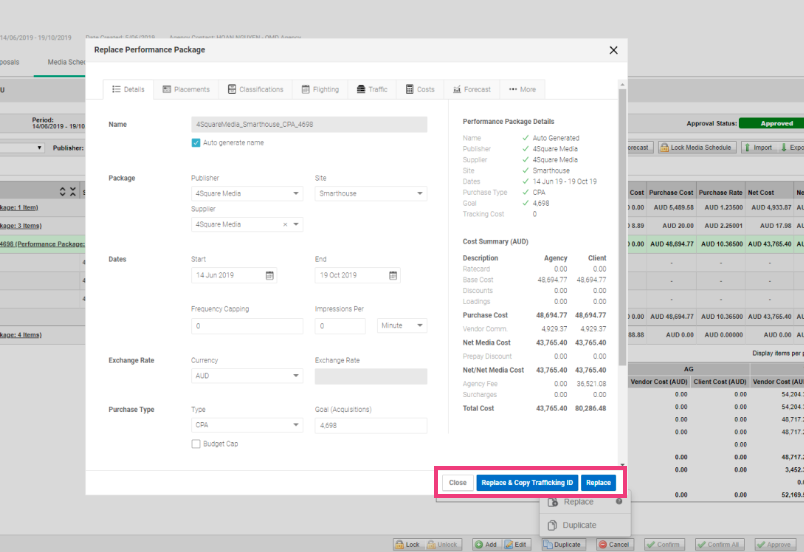804x552 pixels.
Task: Click Lock Media Schedule button
Action: point(697,148)
